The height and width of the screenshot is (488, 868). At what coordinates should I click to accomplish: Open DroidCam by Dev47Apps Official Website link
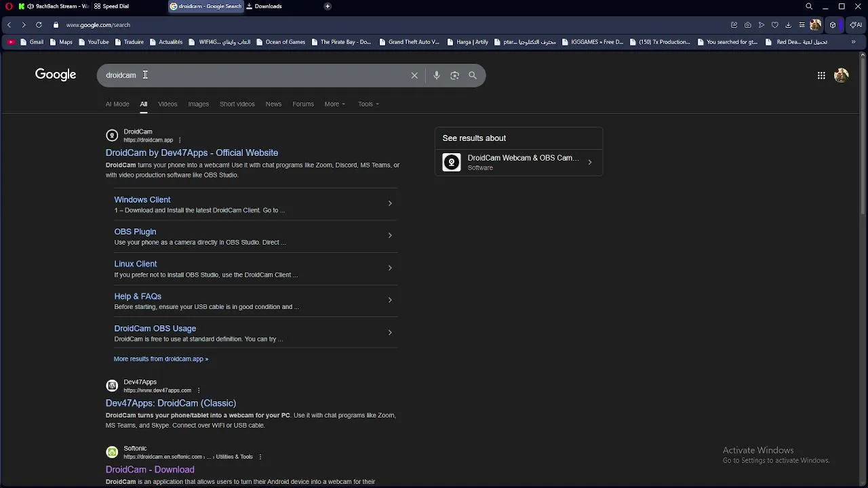(x=192, y=153)
